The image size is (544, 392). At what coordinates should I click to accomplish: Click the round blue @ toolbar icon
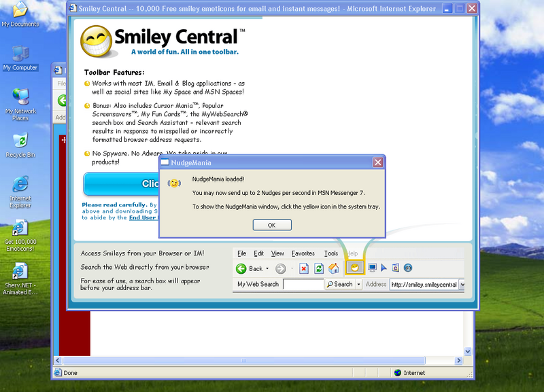tap(409, 268)
